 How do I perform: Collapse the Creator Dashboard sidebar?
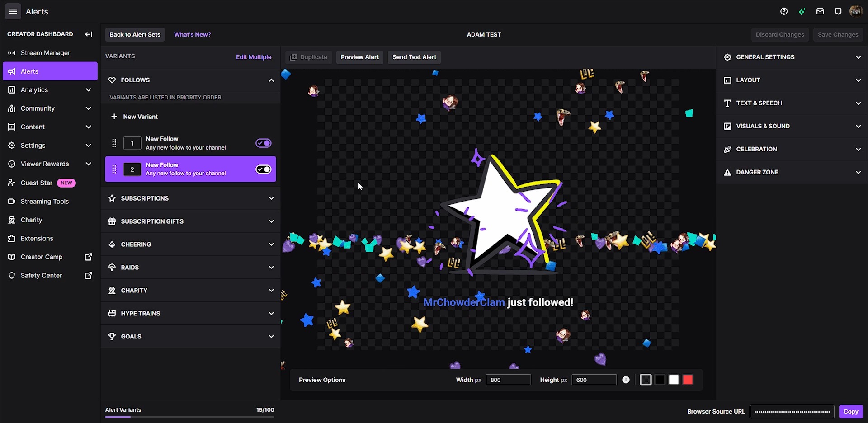click(89, 34)
